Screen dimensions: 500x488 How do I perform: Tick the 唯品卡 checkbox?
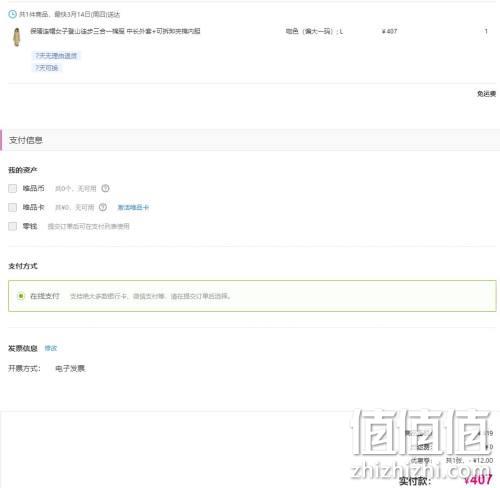click(13, 207)
